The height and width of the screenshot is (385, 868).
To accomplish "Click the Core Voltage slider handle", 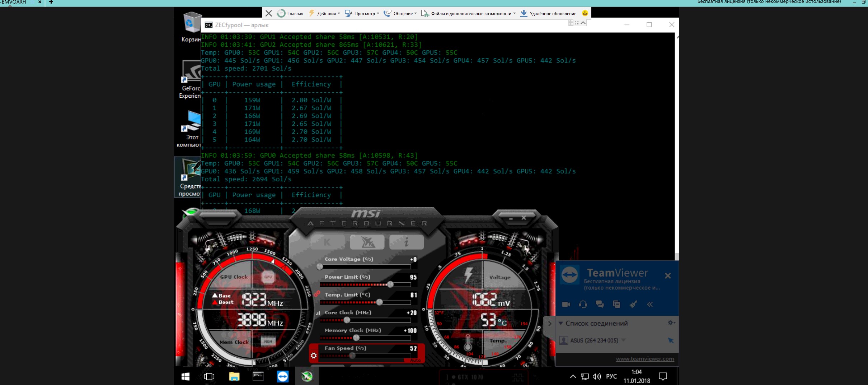I will tap(320, 267).
